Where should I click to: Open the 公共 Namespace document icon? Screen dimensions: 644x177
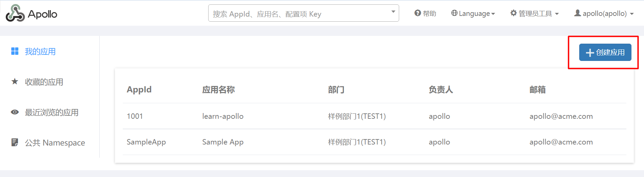pyautogui.click(x=15, y=142)
